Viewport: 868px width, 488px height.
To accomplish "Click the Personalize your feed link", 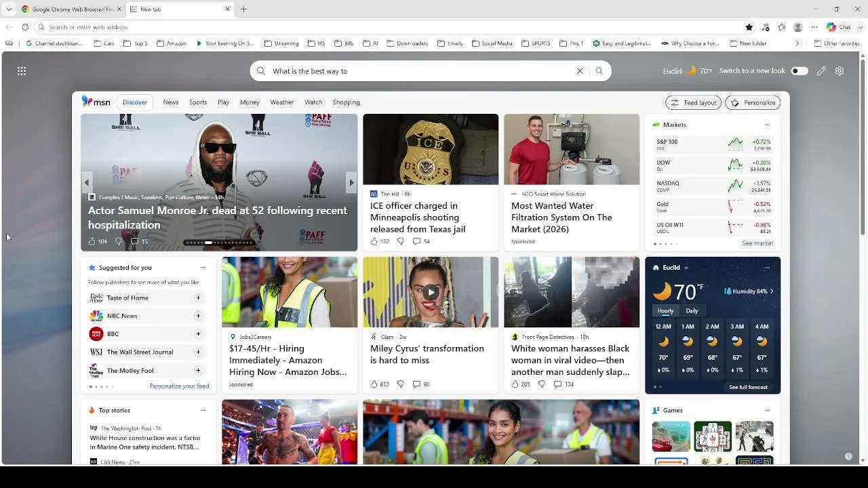I will pyautogui.click(x=179, y=386).
